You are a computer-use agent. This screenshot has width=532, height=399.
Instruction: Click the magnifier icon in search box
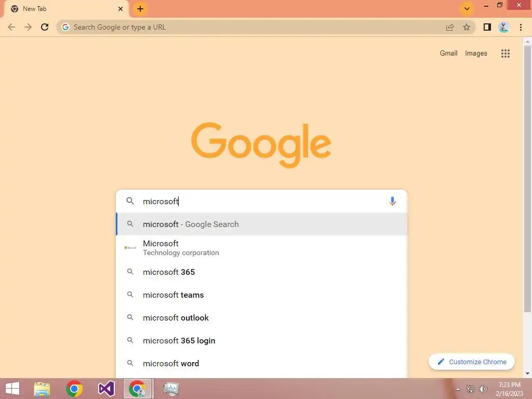pos(130,201)
